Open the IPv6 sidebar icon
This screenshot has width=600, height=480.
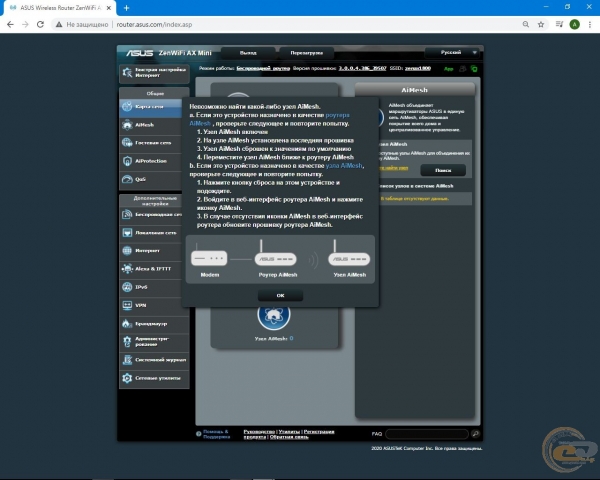(127, 287)
